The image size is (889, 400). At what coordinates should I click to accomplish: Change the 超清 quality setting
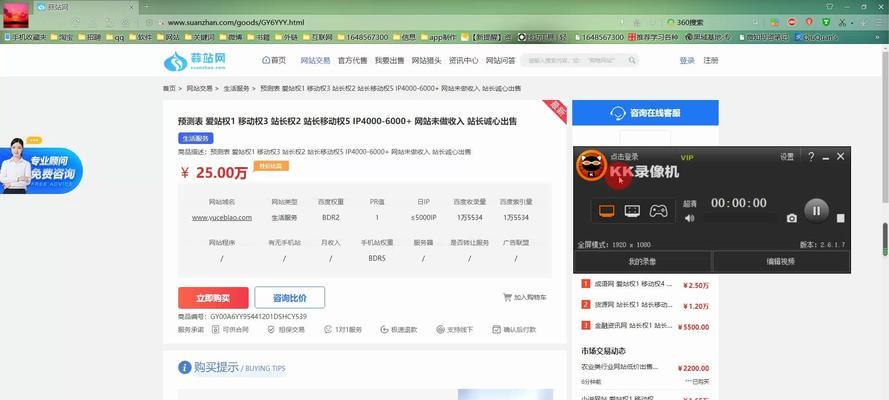tap(689, 203)
